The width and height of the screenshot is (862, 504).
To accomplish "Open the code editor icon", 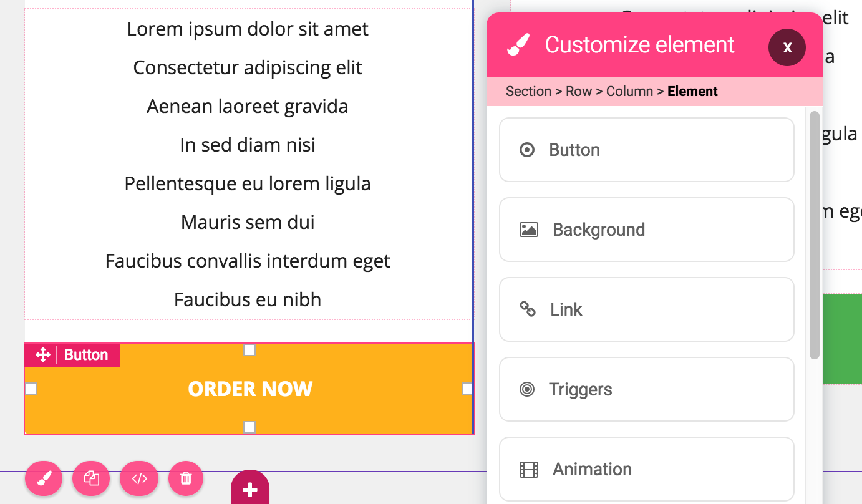I will point(139,478).
